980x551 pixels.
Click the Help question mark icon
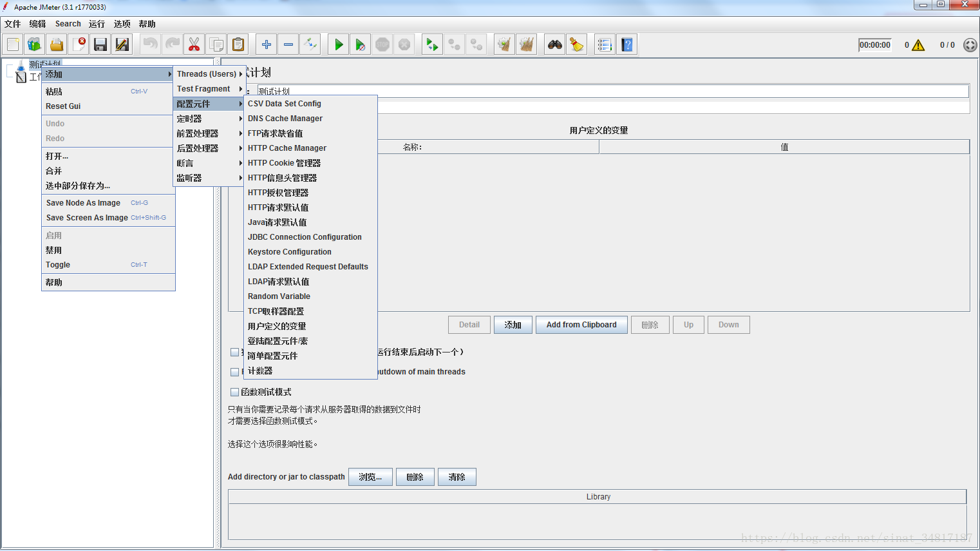click(x=627, y=44)
